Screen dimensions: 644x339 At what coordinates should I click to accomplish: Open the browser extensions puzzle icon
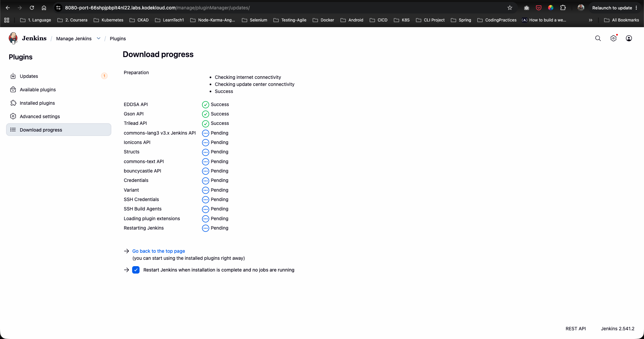click(x=563, y=8)
